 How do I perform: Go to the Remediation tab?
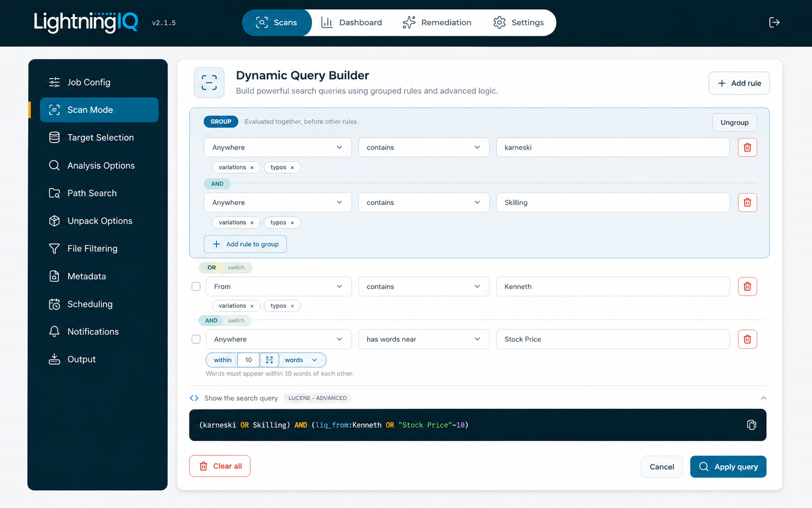click(437, 22)
